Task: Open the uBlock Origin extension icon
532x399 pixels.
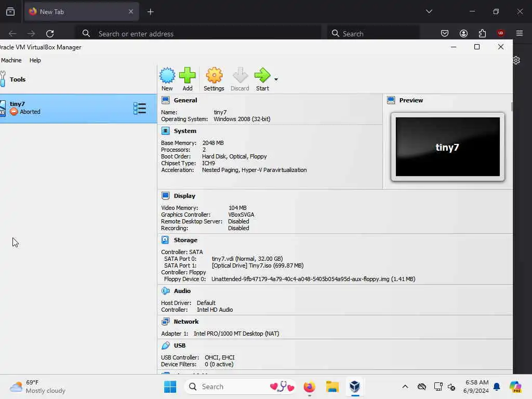Action: click(x=501, y=33)
